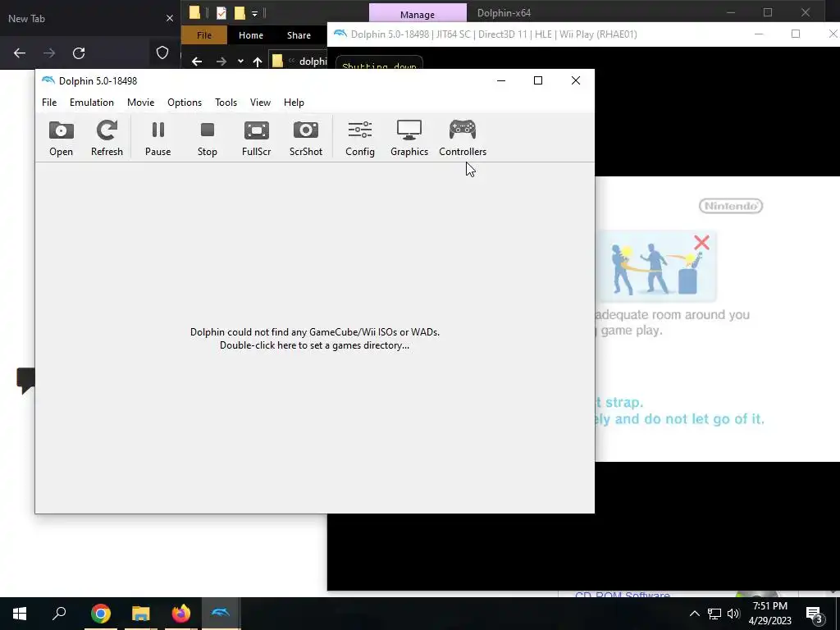Maximize the main Dolphin window
Viewport: 840px width, 630px height.
click(538, 80)
